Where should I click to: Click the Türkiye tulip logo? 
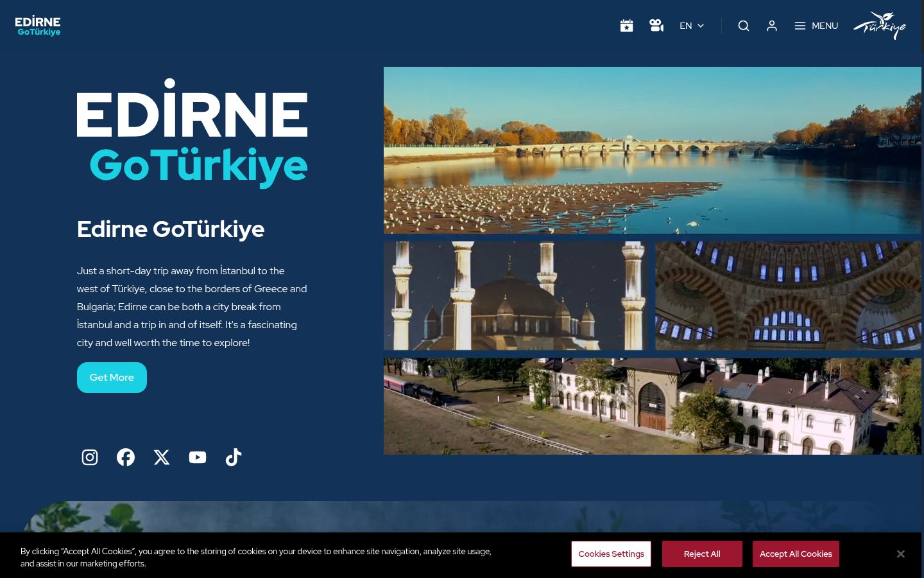880,26
